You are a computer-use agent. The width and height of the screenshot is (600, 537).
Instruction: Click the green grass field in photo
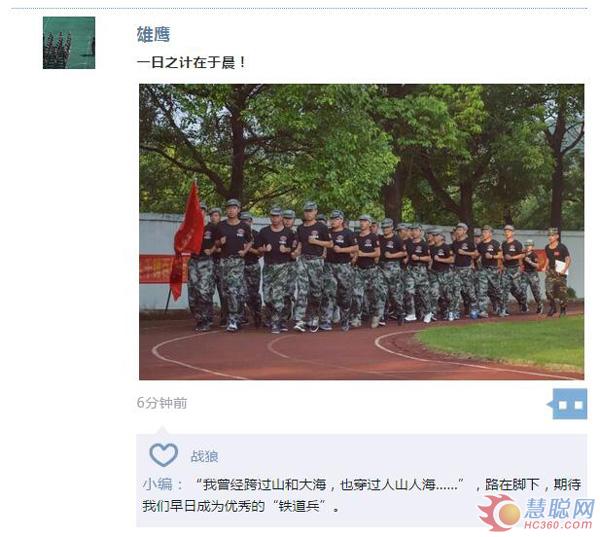[505, 342]
